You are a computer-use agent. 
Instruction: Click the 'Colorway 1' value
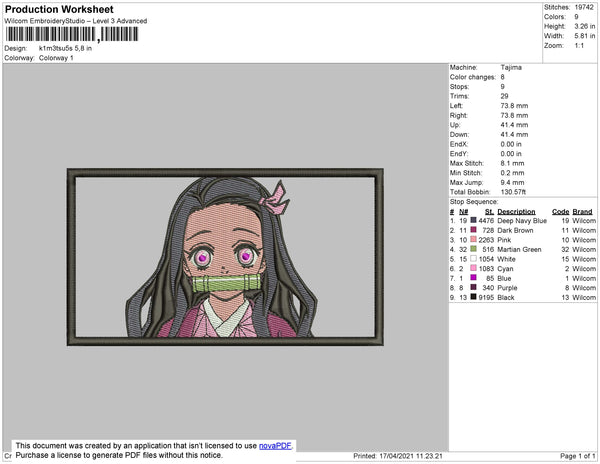tap(56, 58)
